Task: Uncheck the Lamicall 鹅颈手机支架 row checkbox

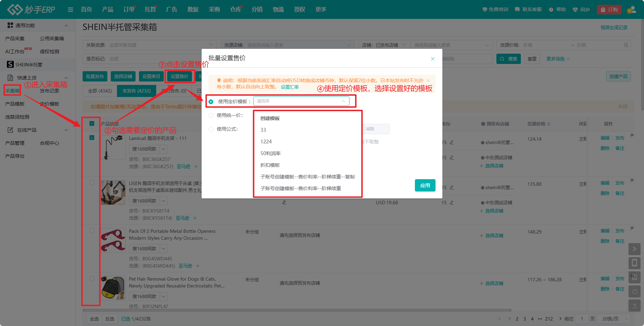Action: point(92,138)
